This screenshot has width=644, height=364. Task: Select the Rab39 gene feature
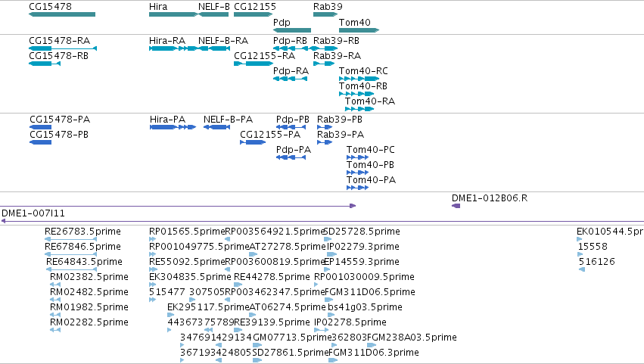click(x=325, y=14)
